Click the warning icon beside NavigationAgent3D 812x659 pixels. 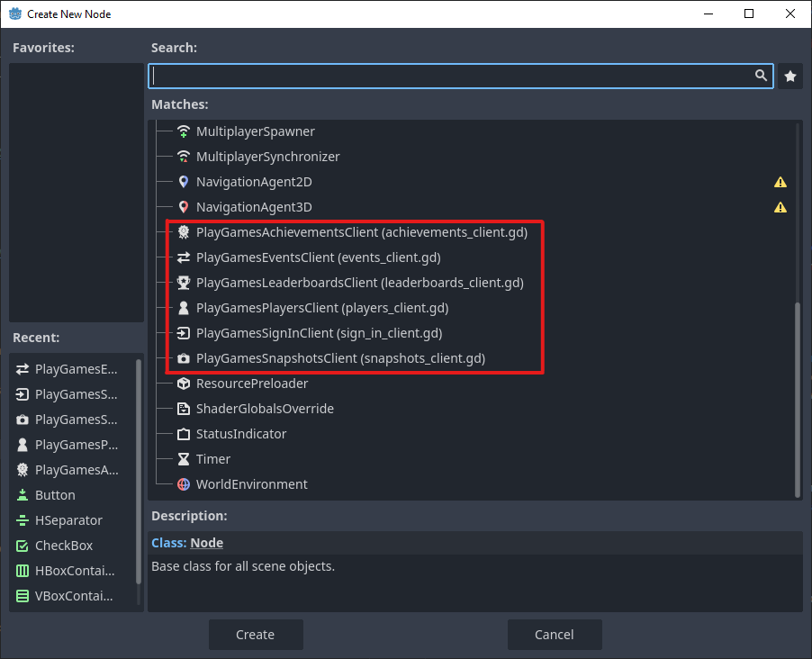point(780,208)
